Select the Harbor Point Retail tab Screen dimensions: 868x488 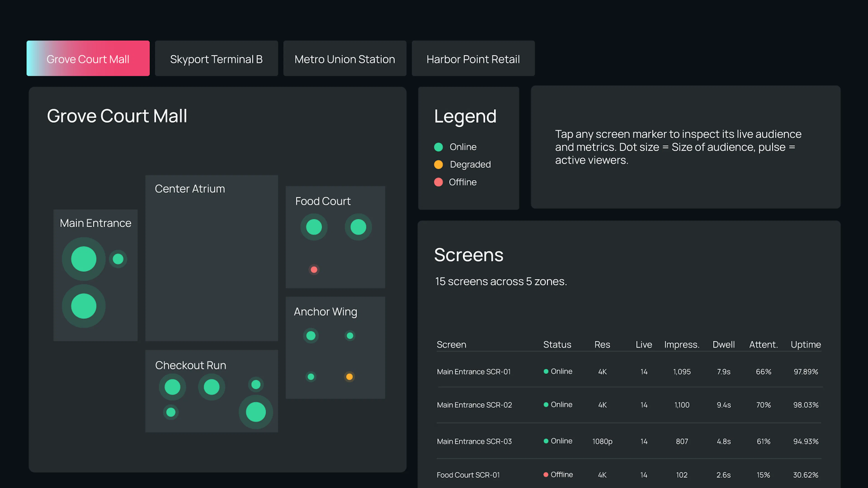pos(473,59)
